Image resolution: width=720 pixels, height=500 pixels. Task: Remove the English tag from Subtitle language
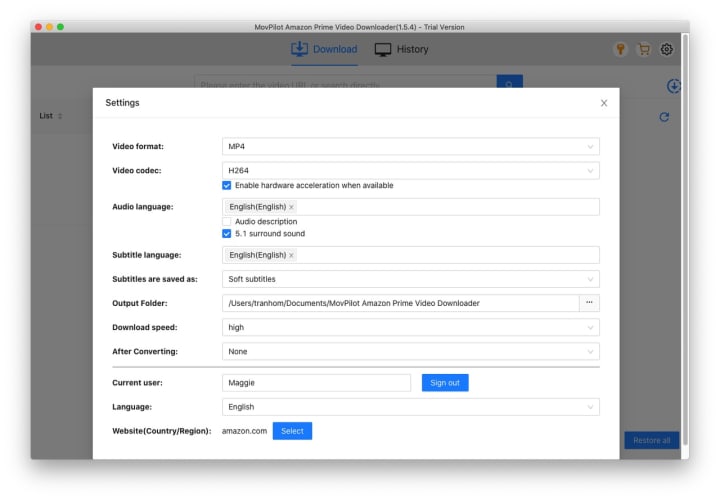pos(291,255)
